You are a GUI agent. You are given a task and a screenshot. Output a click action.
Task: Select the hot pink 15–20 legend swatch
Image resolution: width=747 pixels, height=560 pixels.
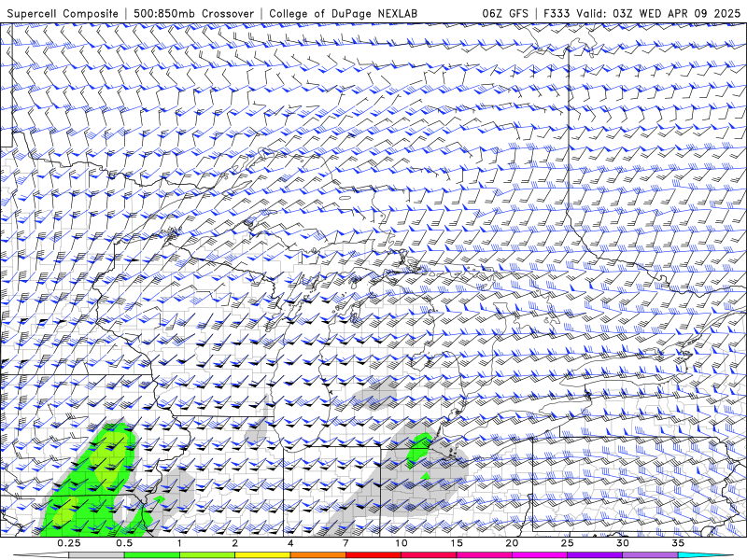pos(484,555)
